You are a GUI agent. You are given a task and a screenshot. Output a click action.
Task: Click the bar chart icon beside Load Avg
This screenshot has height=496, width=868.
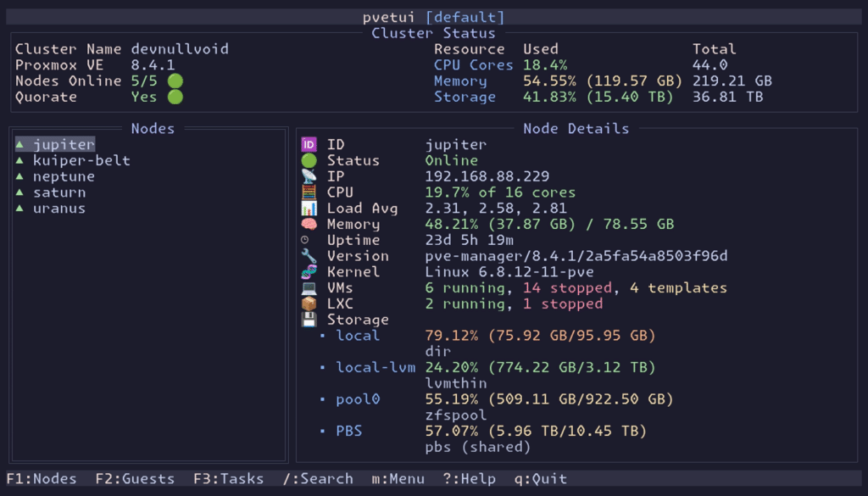pos(309,209)
